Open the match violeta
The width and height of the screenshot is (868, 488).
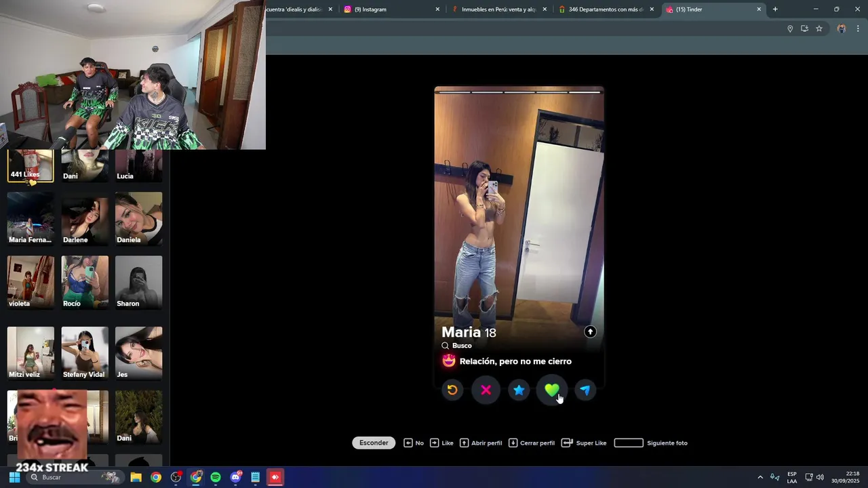click(x=31, y=283)
